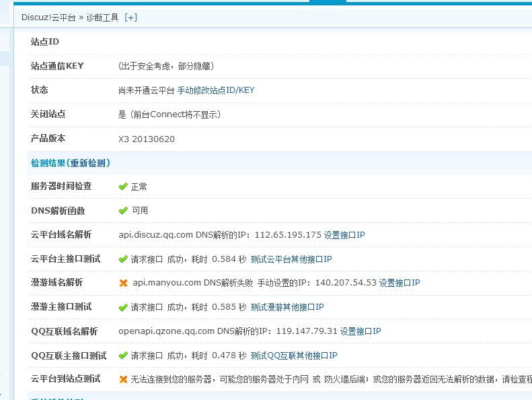The width and height of the screenshot is (532, 400).
Task: Click green check icon for 服务器时间检查
Action: tap(123, 187)
